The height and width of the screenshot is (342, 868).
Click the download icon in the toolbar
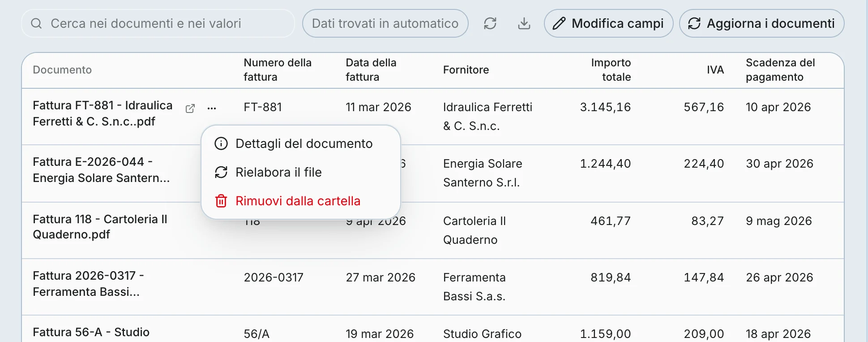524,23
